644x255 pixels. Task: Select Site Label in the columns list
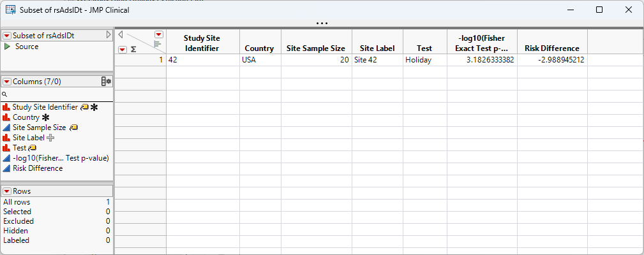pyautogui.click(x=28, y=138)
